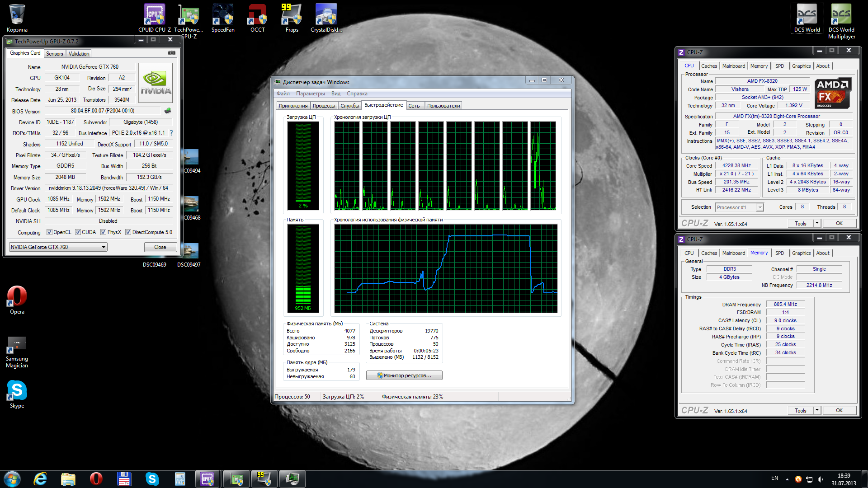The width and height of the screenshot is (868, 488).
Task: Click Close button in GPU-Z
Action: point(160,247)
